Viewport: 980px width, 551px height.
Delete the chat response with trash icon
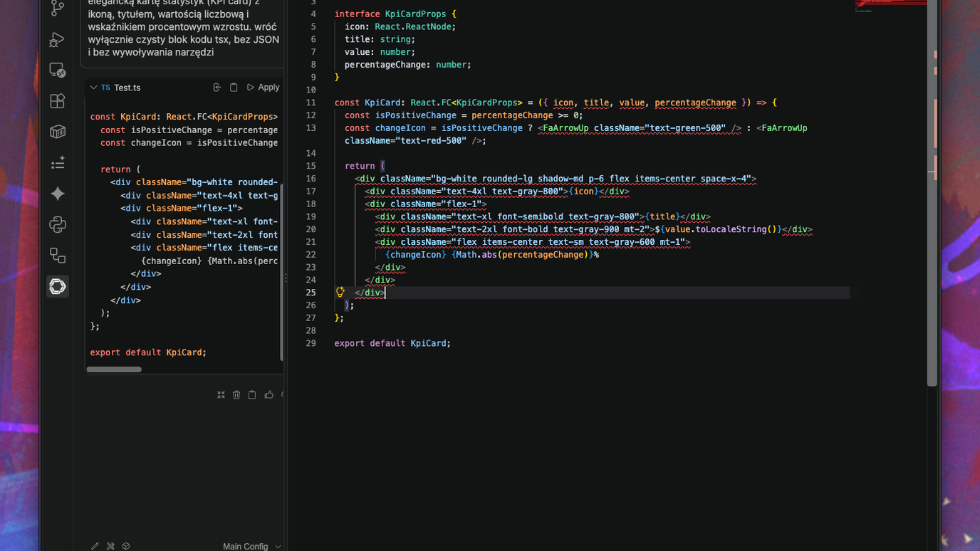[236, 395]
